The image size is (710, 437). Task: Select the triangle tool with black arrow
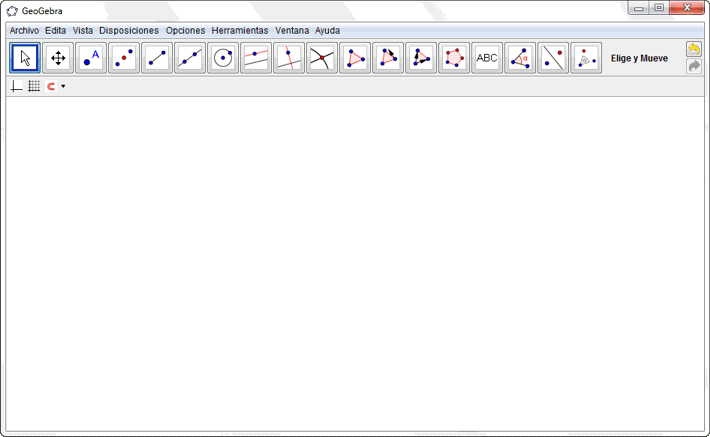click(389, 58)
